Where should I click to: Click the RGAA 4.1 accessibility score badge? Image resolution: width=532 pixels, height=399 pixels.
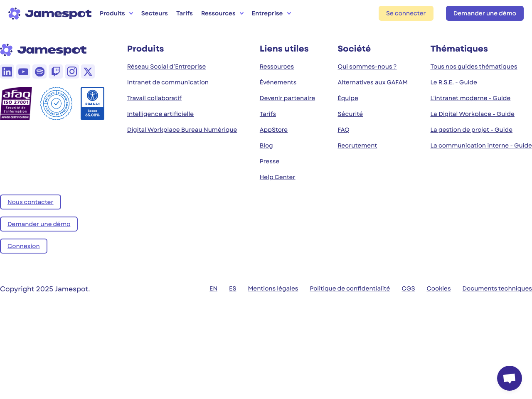(92, 103)
